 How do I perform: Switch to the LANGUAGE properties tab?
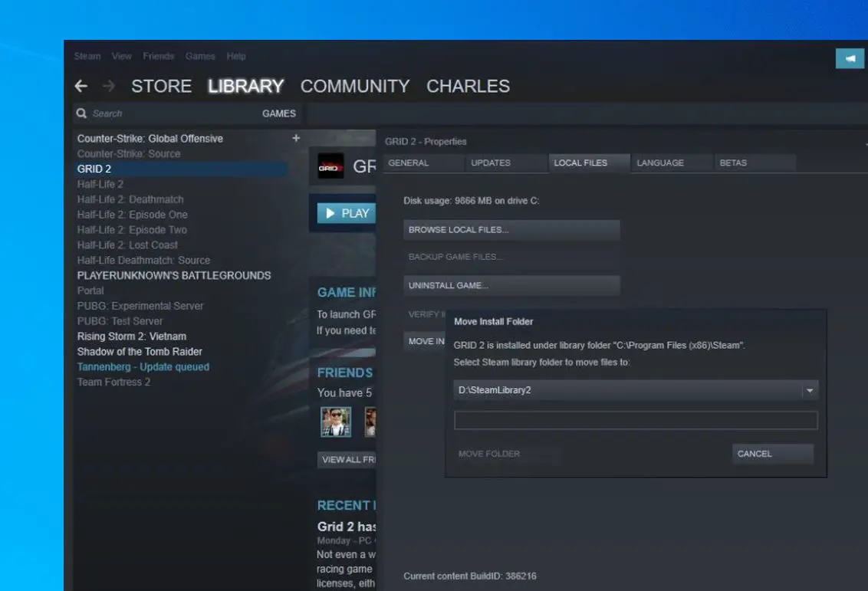672,163
